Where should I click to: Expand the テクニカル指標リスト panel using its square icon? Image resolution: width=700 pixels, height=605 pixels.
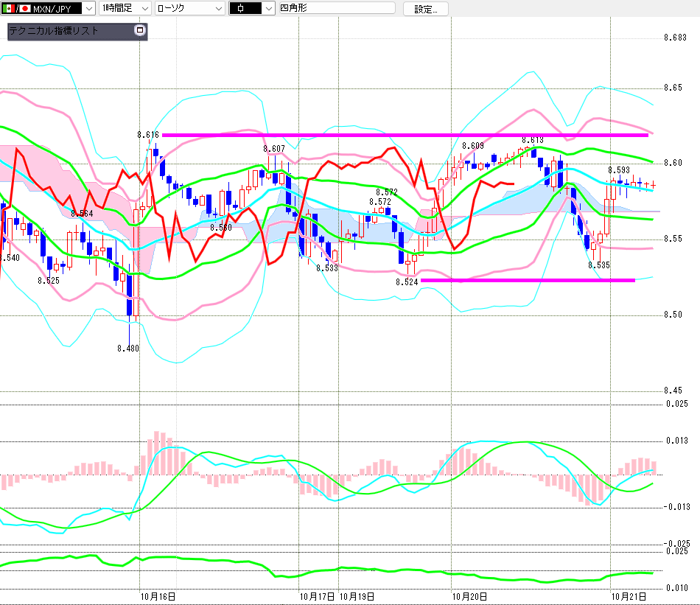coord(140,30)
